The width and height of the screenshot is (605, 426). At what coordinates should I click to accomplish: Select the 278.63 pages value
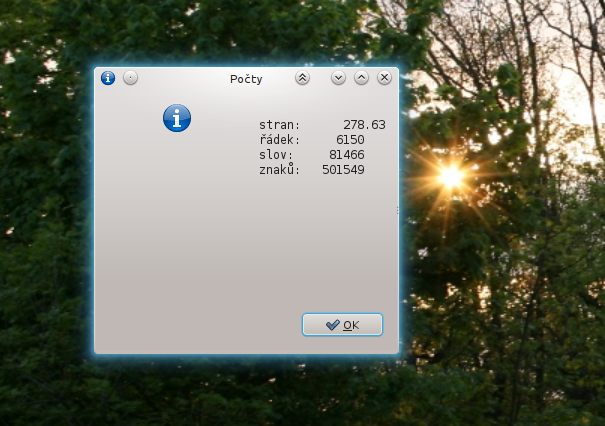[x=364, y=125]
